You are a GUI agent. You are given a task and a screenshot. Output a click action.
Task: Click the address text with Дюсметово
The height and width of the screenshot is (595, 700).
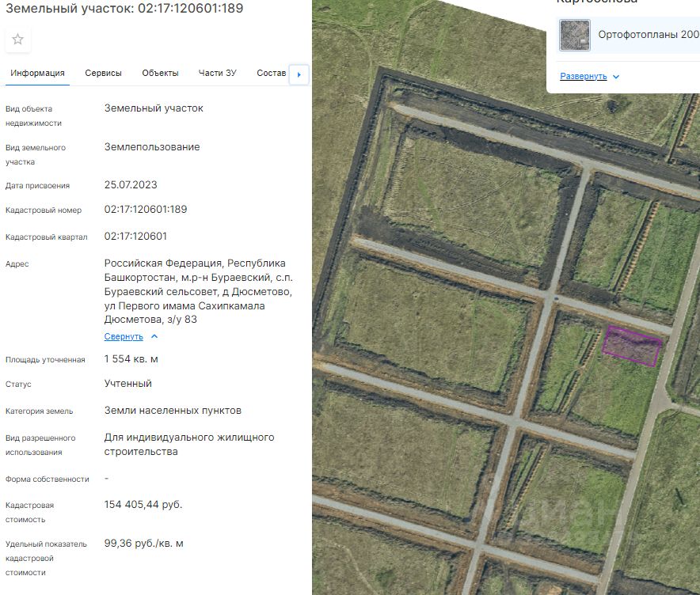click(x=199, y=291)
